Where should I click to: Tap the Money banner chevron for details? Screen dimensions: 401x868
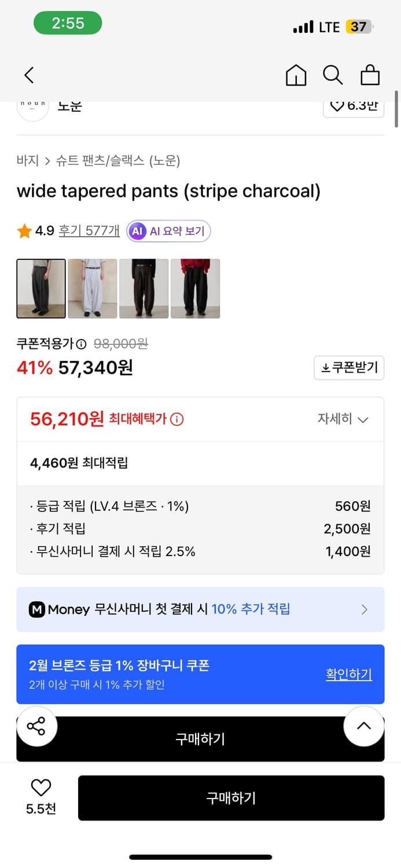pyautogui.click(x=364, y=609)
